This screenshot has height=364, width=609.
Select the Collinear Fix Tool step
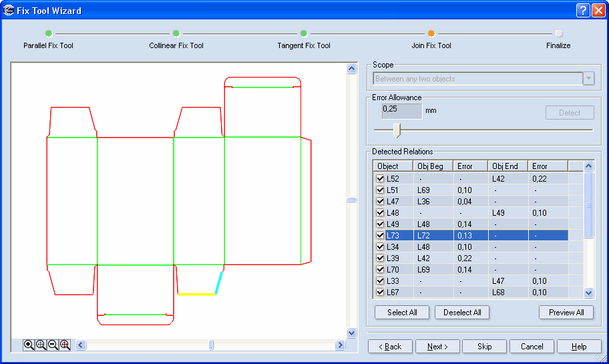pyautogui.click(x=176, y=33)
